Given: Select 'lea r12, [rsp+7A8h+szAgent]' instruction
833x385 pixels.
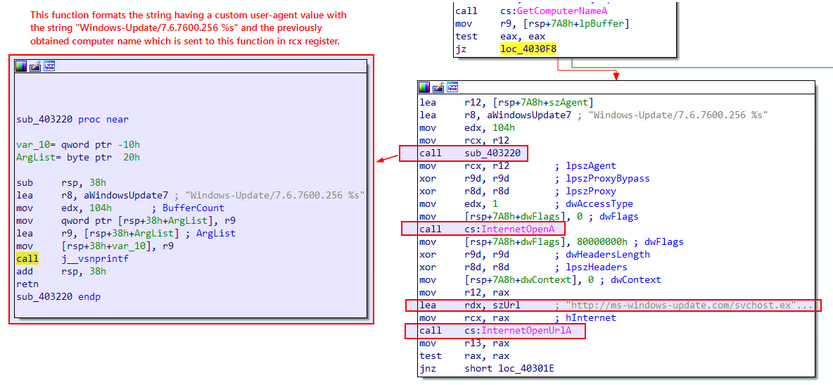Looking at the screenshot, I should click(x=507, y=103).
